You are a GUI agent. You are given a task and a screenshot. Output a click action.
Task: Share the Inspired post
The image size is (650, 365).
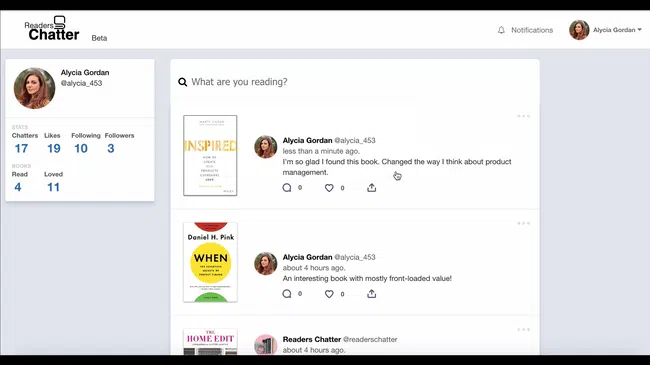(371, 187)
